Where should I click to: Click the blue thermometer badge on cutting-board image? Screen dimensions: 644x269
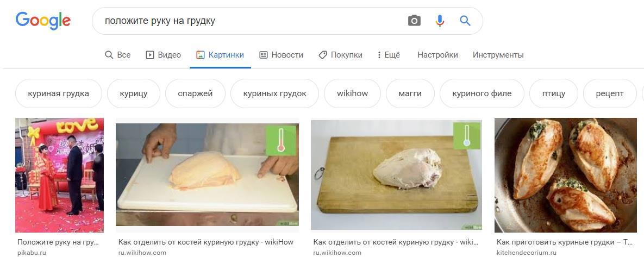(x=467, y=136)
